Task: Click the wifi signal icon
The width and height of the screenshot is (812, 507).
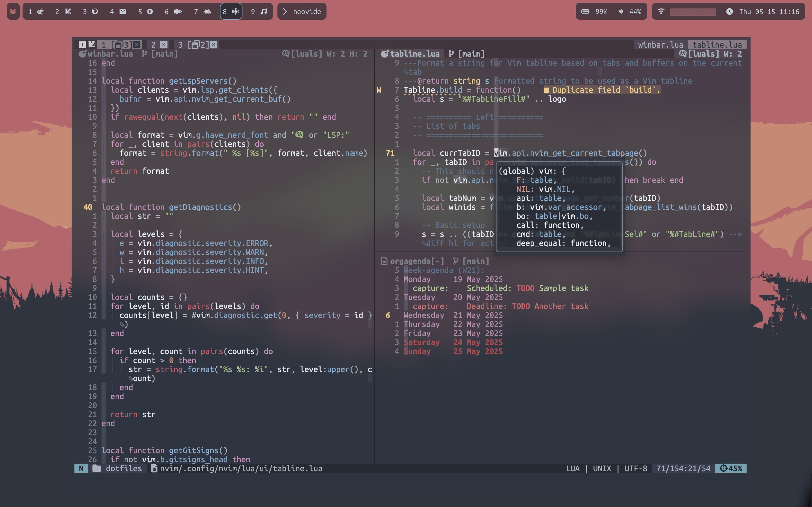Action: coord(661,11)
